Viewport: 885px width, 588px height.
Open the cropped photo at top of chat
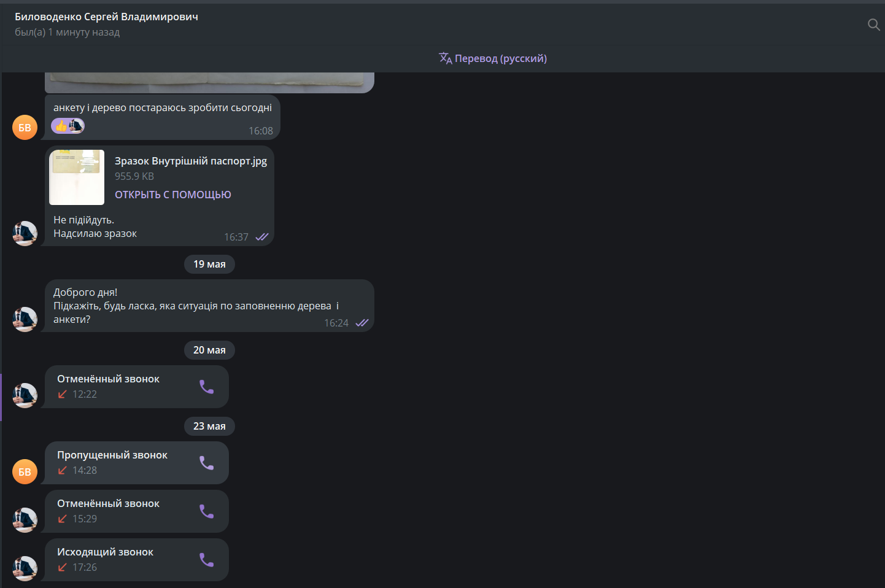tap(209, 82)
